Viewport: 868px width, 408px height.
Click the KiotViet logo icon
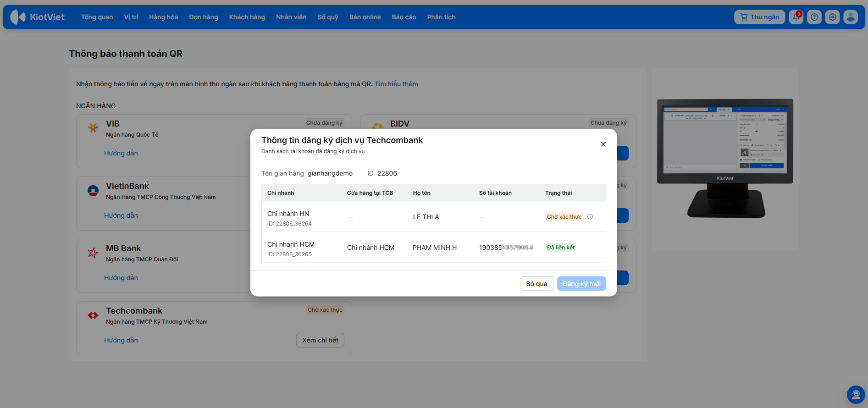(x=18, y=17)
